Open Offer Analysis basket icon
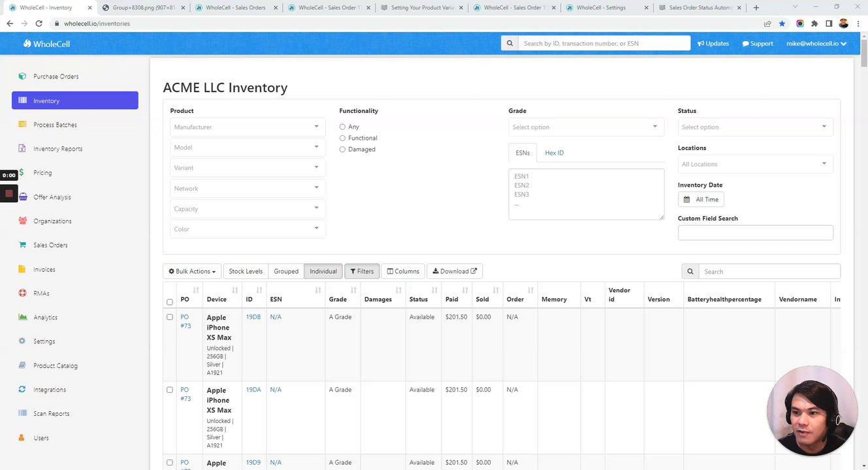Image resolution: width=868 pixels, height=470 pixels. (x=22, y=197)
